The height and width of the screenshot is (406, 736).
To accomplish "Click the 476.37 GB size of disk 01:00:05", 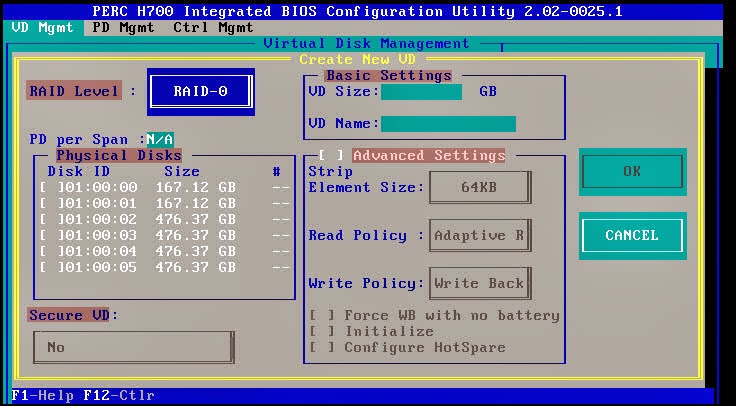I will coord(196,268).
